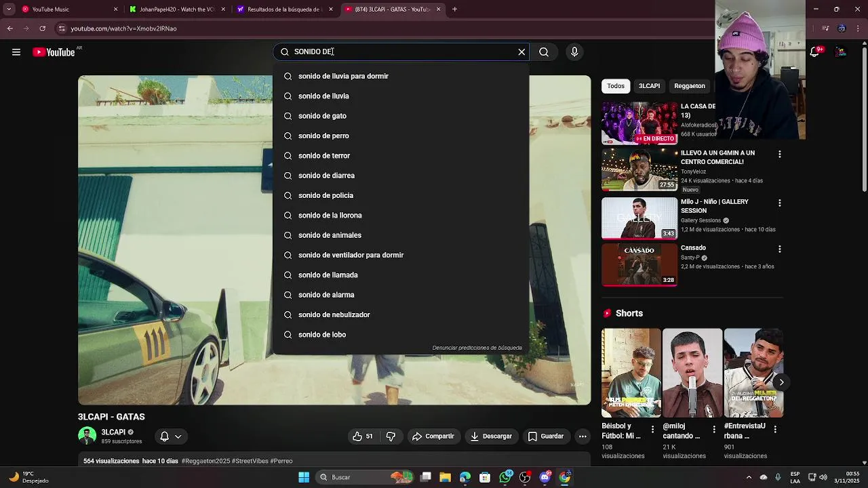Open the 3LCAPI channel name link

(x=113, y=432)
